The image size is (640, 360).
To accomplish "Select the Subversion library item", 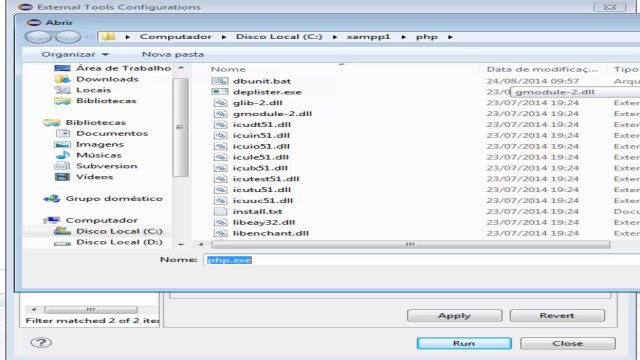I will (x=107, y=166).
